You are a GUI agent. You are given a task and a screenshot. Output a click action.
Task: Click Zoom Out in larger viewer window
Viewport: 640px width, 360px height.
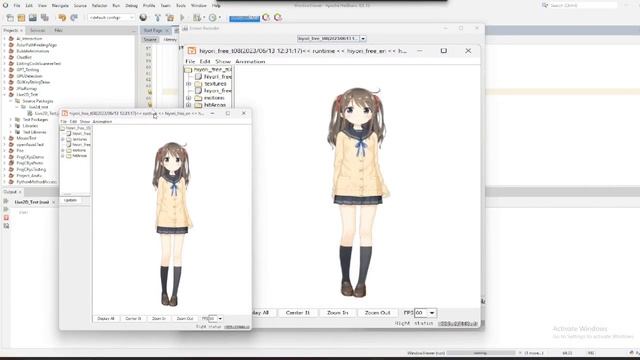click(377, 313)
